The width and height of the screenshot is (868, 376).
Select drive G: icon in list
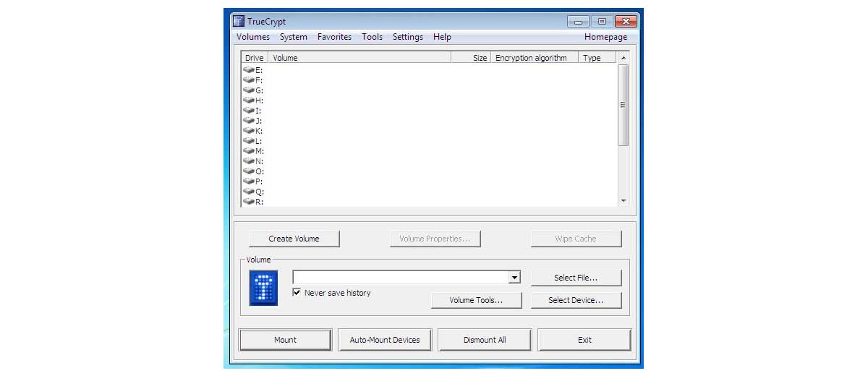pos(249,90)
